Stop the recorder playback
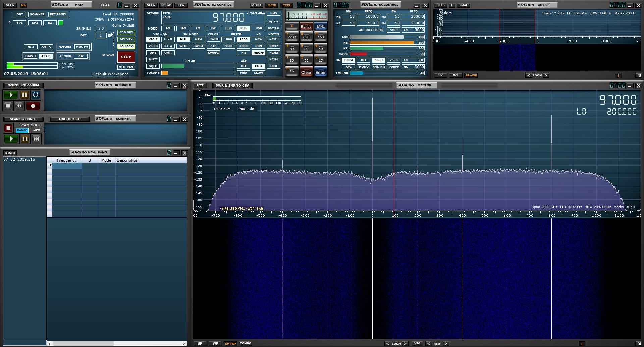This screenshot has width=644, height=347. (8, 106)
